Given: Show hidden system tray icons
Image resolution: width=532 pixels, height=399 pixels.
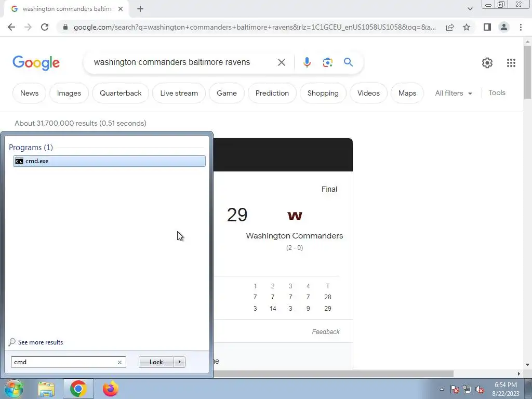Looking at the screenshot, I should pyautogui.click(x=442, y=390).
